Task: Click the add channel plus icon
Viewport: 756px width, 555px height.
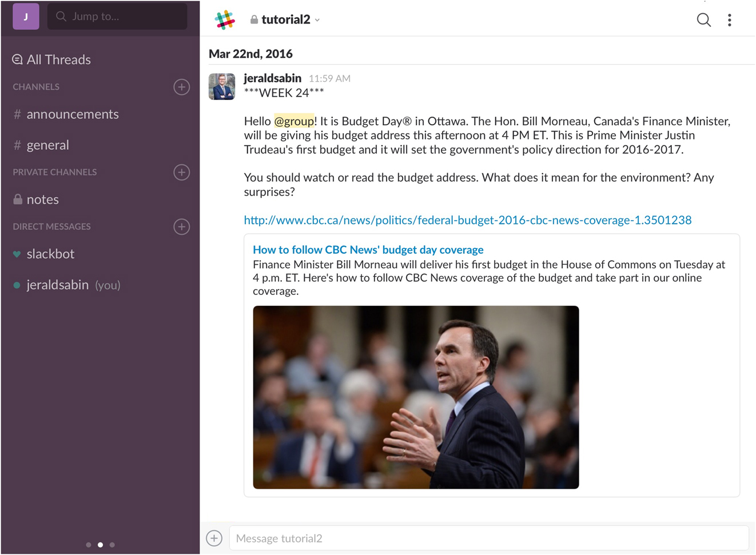Action: (181, 87)
